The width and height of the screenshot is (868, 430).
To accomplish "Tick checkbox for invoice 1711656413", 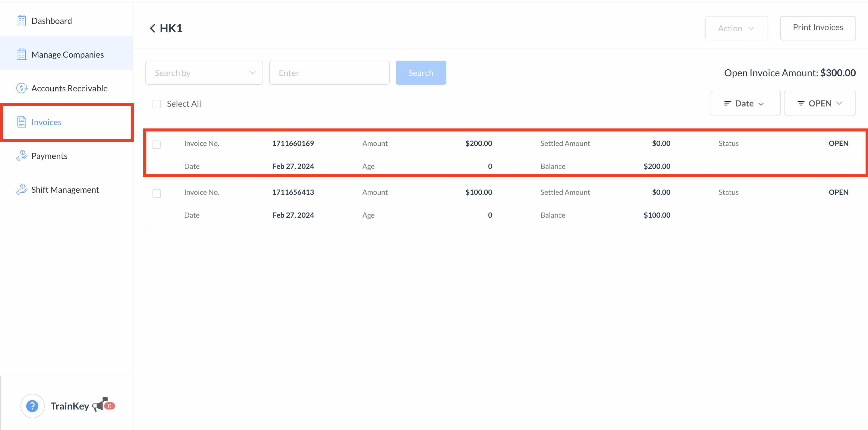I will [x=157, y=194].
